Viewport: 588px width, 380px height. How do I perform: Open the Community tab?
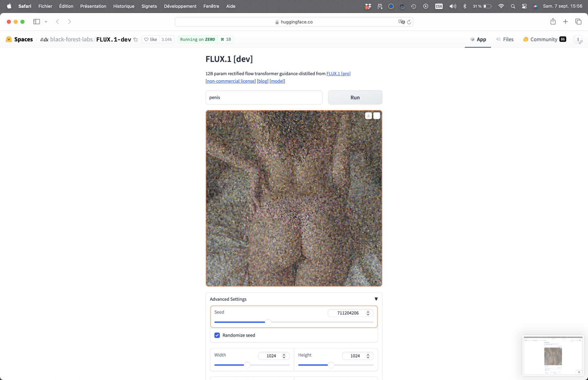(x=544, y=39)
